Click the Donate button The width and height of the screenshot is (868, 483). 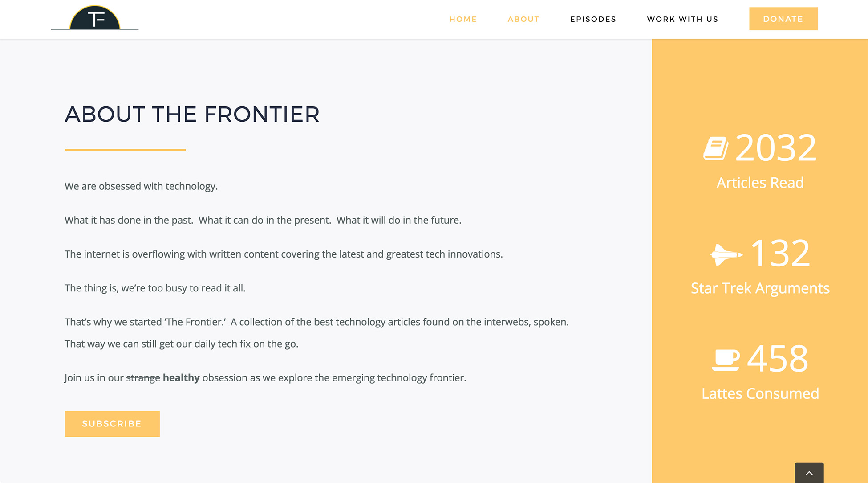pyautogui.click(x=783, y=19)
